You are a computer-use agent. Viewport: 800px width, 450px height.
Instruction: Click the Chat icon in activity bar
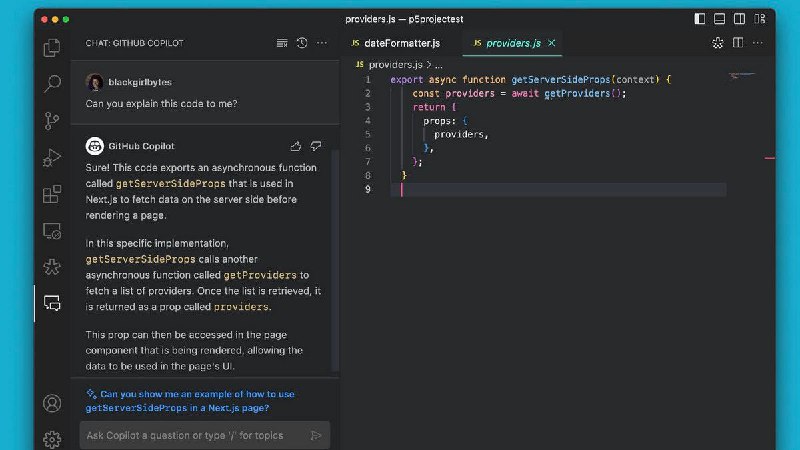tap(52, 303)
